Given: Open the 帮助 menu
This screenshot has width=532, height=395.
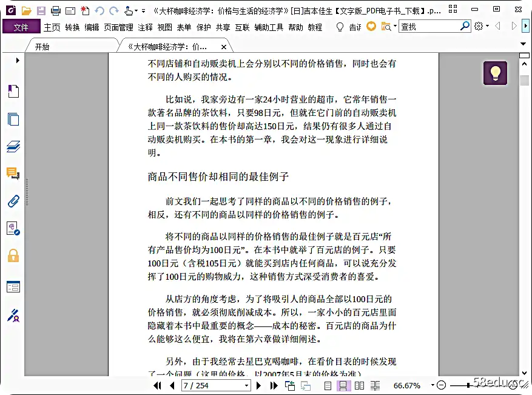Looking at the screenshot, I should [x=295, y=27].
